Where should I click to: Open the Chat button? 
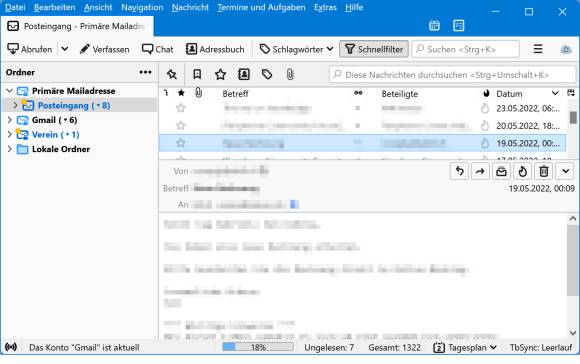coord(158,49)
